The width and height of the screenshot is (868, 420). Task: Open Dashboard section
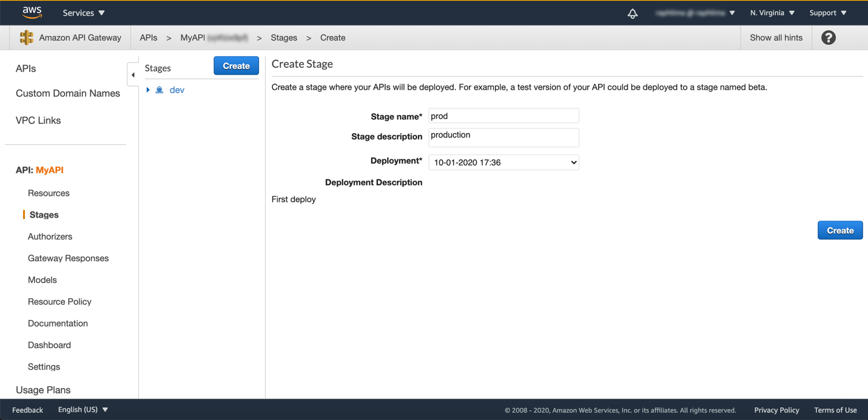(x=49, y=345)
